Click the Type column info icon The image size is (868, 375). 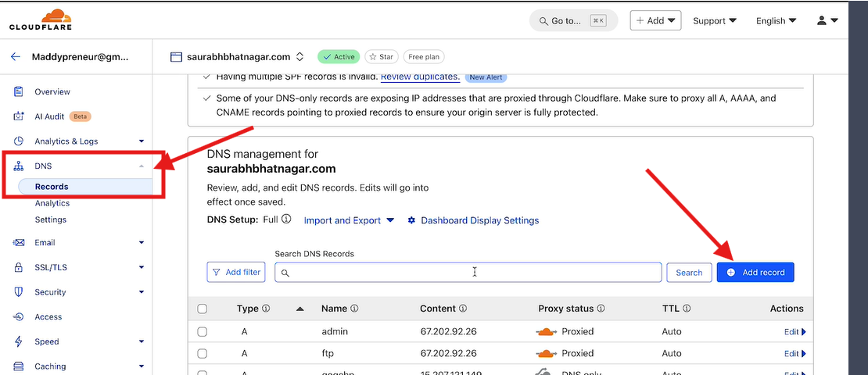tap(266, 309)
